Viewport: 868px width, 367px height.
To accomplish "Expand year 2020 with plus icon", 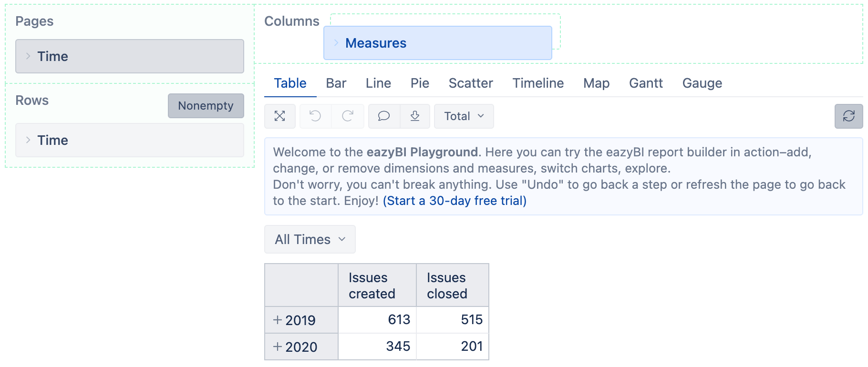I will [x=278, y=347].
